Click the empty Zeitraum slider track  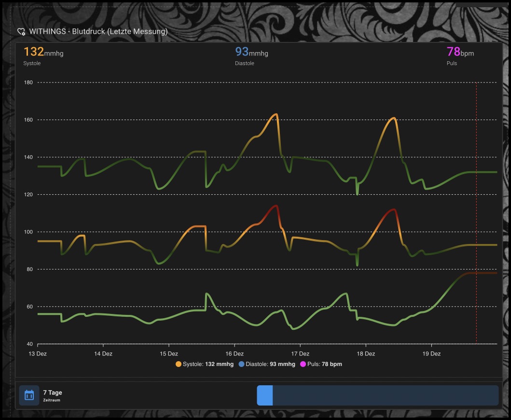(385, 395)
